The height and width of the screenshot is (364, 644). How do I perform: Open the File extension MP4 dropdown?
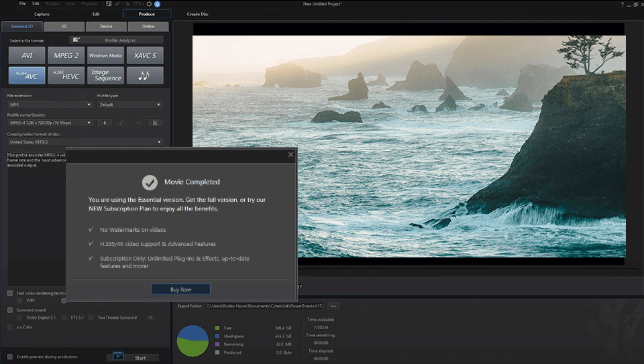coord(50,105)
